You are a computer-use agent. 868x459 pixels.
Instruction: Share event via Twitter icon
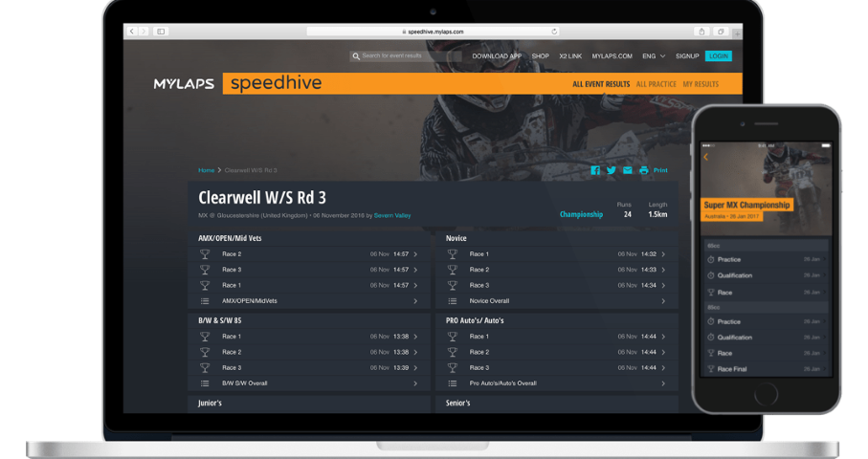pos(612,170)
